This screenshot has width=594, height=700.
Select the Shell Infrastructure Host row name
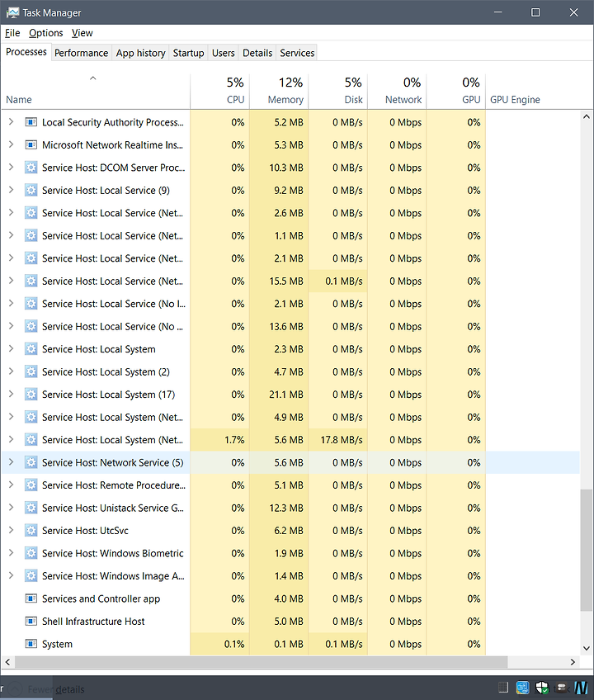(x=93, y=621)
